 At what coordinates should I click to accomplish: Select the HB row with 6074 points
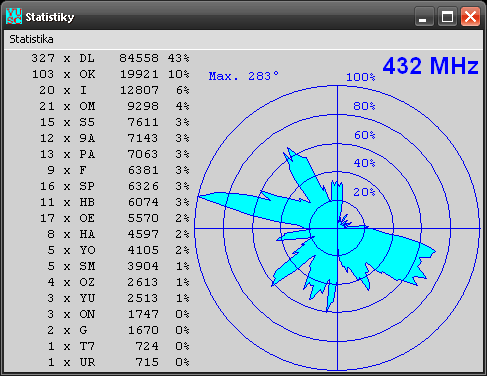[114, 202]
